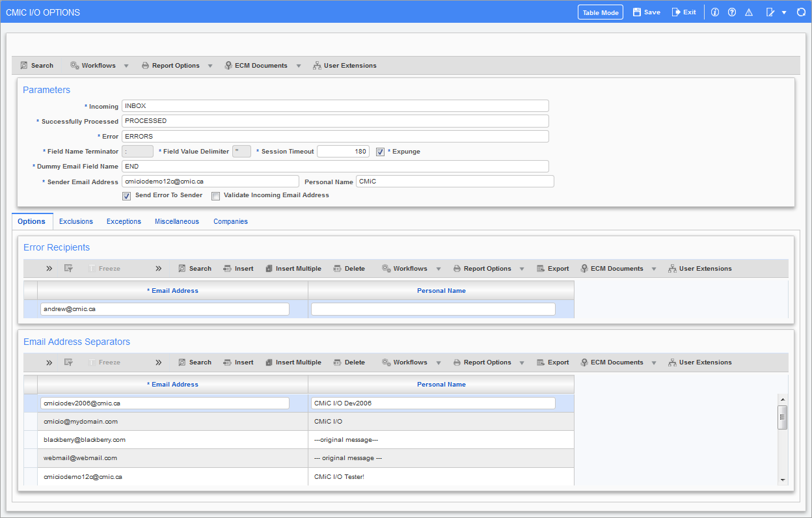Select the blackberry@blackberry.com row

point(299,440)
